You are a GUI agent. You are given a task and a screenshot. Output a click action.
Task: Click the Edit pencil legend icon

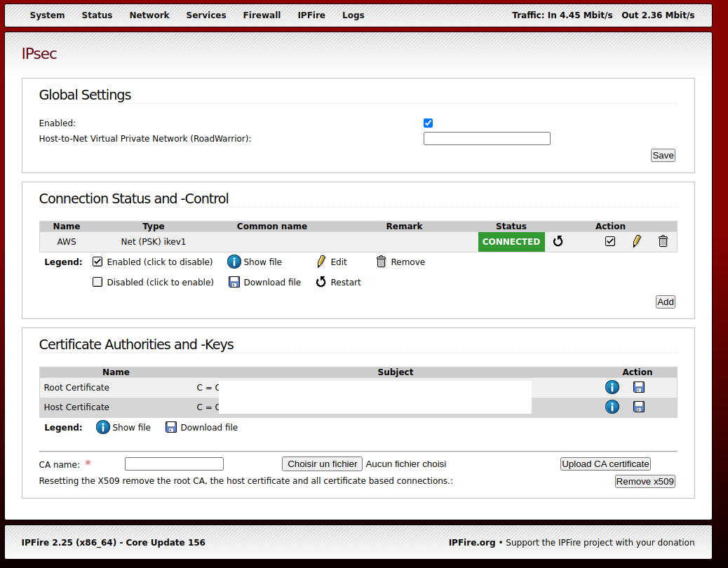click(321, 262)
